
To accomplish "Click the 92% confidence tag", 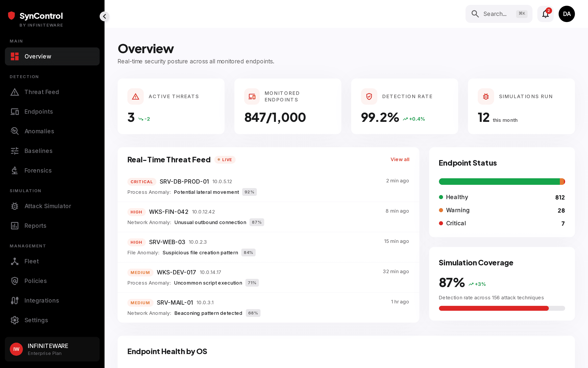I will pyautogui.click(x=249, y=192).
